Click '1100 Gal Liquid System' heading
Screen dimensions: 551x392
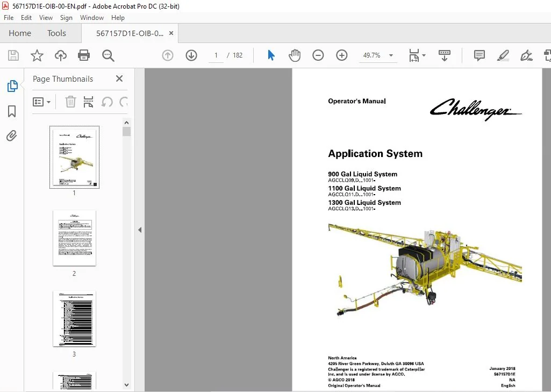364,188
